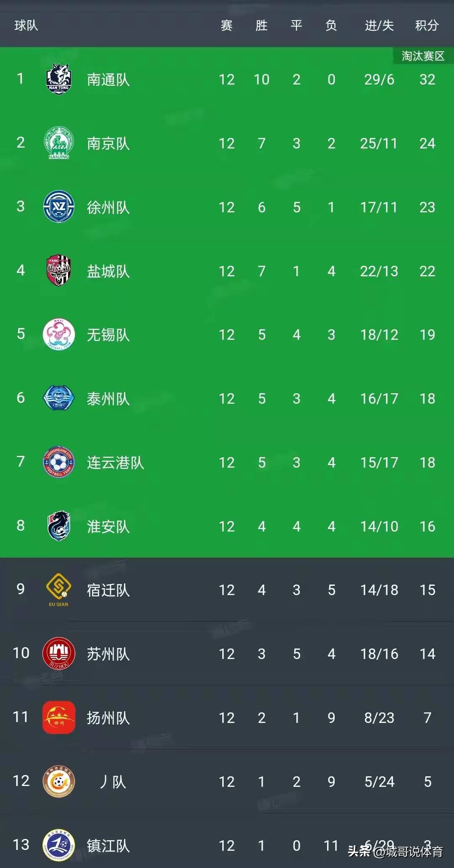Click the Nantong wolf team logo
Image resolution: width=454 pixels, height=868 pixels.
point(59,79)
